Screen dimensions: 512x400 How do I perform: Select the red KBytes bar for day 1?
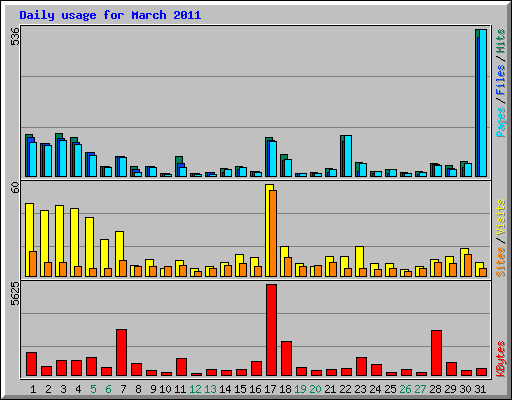pyautogui.click(x=31, y=364)
